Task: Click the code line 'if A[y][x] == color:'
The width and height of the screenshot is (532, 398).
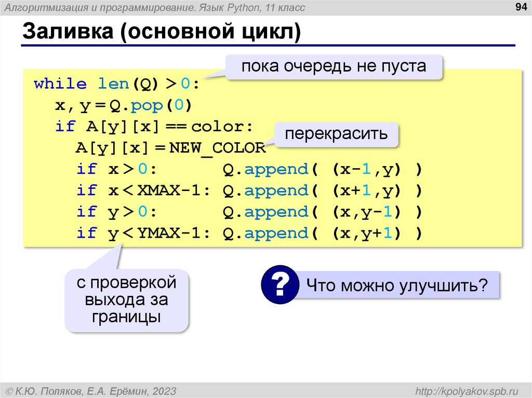Action: [x=154, y=127]
